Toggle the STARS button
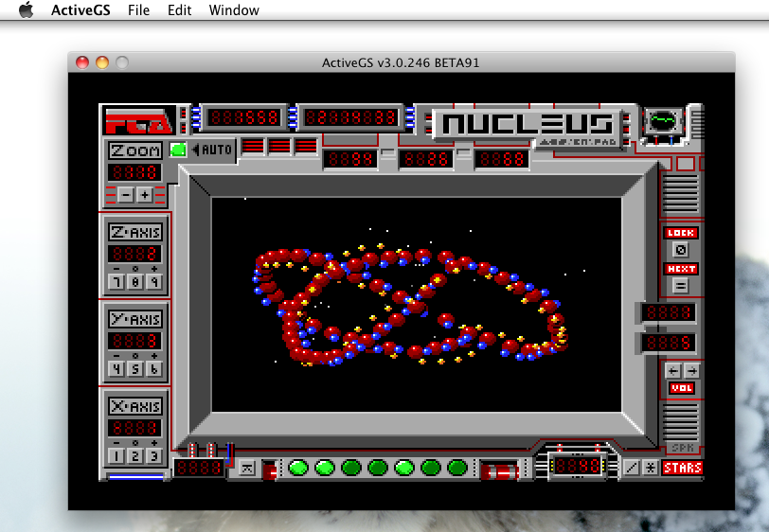769x532 pixels. [x=682, y=468]
